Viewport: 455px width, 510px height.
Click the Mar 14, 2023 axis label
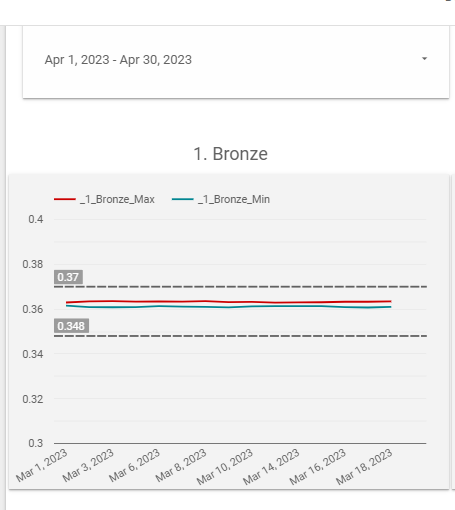[271, 467]
